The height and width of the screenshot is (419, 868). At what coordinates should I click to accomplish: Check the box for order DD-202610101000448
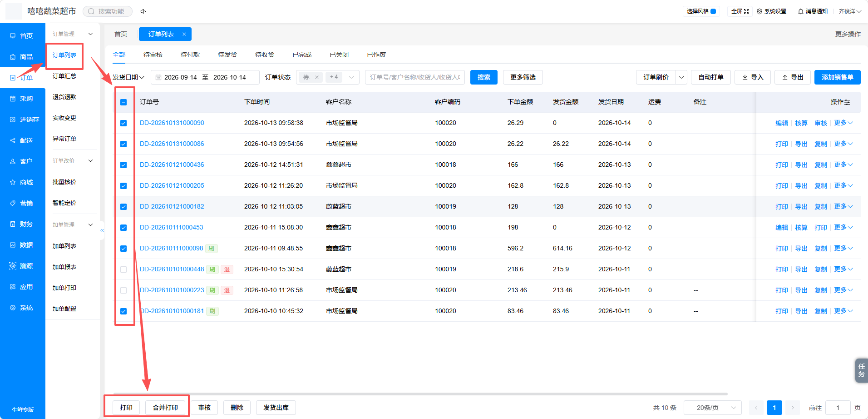point(123,269)
